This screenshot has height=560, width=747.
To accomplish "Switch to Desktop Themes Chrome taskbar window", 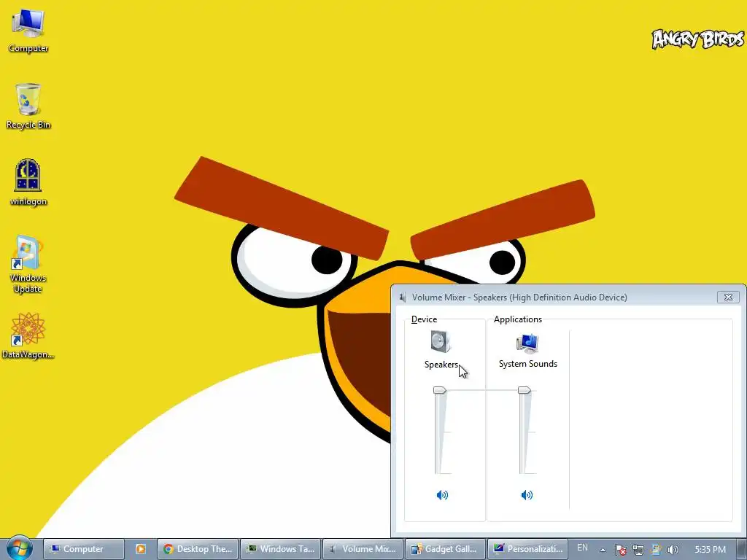I will pos(198,549).
